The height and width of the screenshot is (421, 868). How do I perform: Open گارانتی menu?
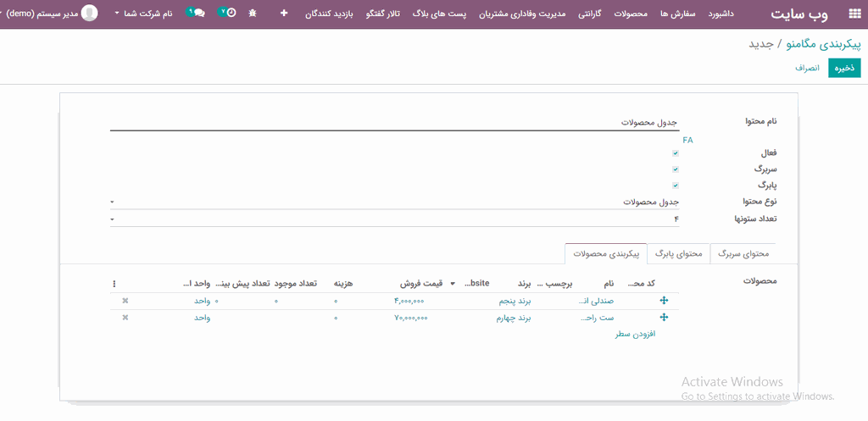[589, 12]
